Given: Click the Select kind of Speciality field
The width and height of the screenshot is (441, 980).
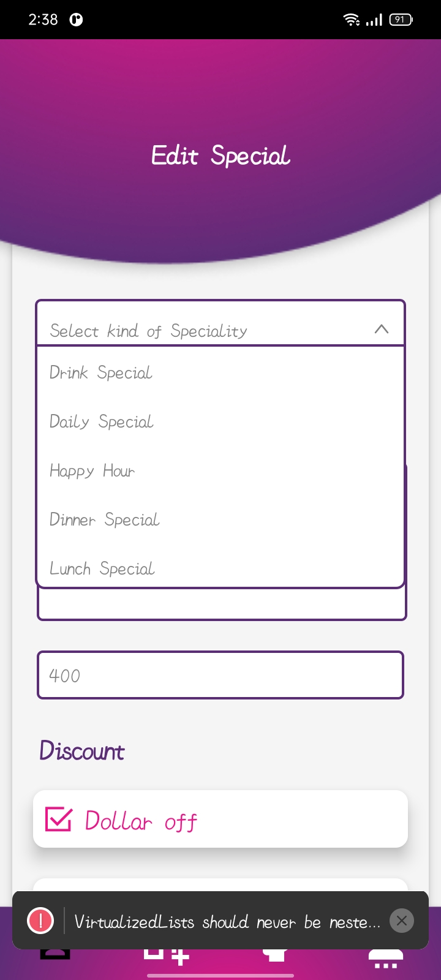Looking at the screenshot, I should tap(184, 331).
